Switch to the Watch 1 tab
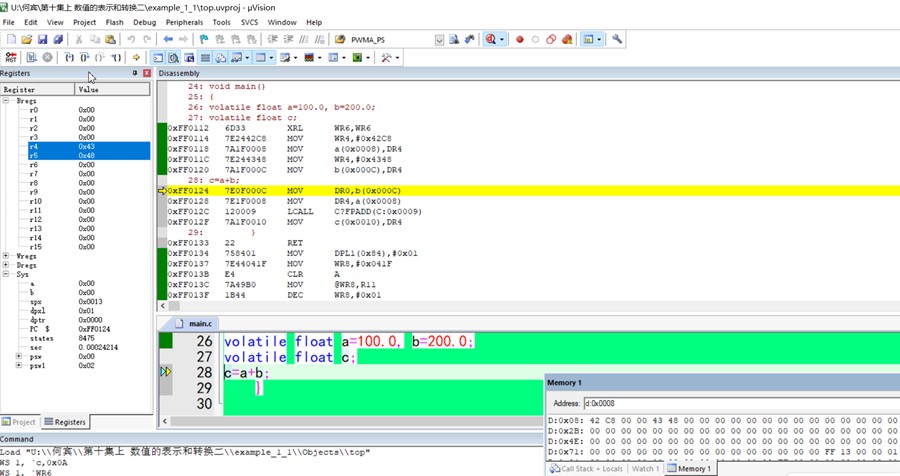The width and height of the screenshot is (900, 476). pyautogui.click(x=644, y=468)
